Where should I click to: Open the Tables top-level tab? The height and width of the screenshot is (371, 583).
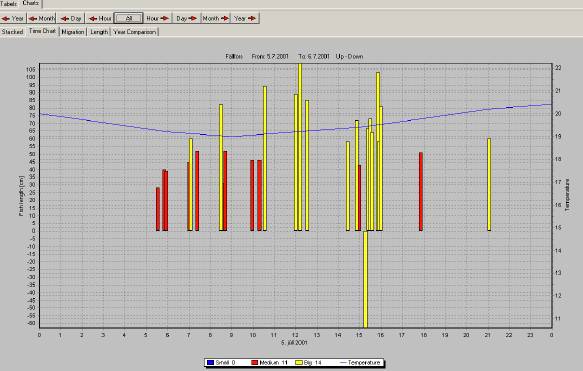pyautogui.click(x=9, y=4)
